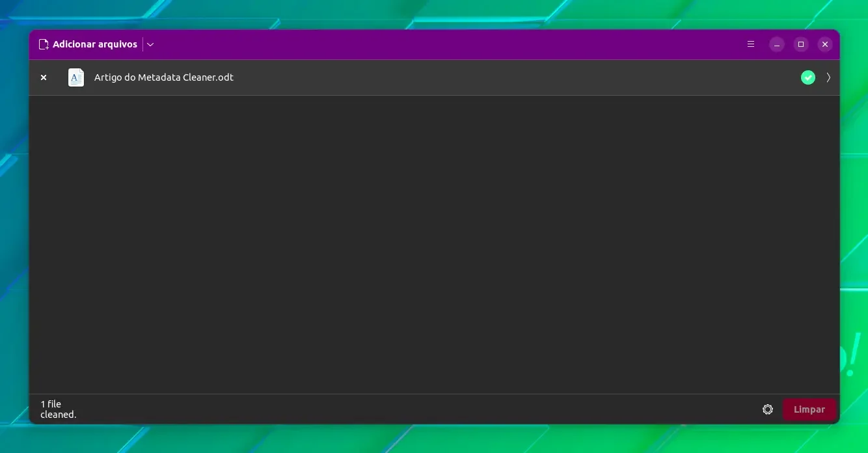The width and height of the screenshot is (868, 453).
Task: Expand file details with the right chevron
Action: click(x=828, y=77)
